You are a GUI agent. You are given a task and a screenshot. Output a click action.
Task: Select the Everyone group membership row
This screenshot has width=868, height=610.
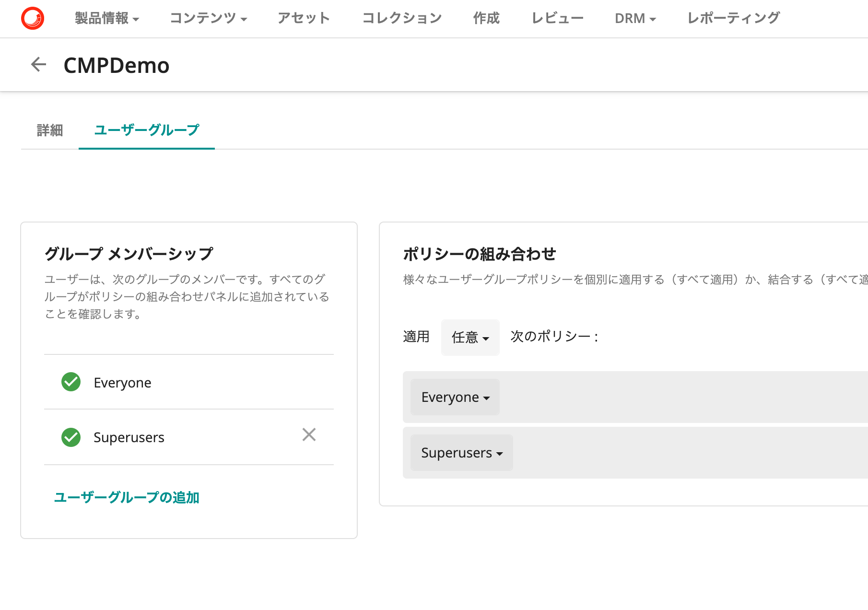[x=189, y=382]
